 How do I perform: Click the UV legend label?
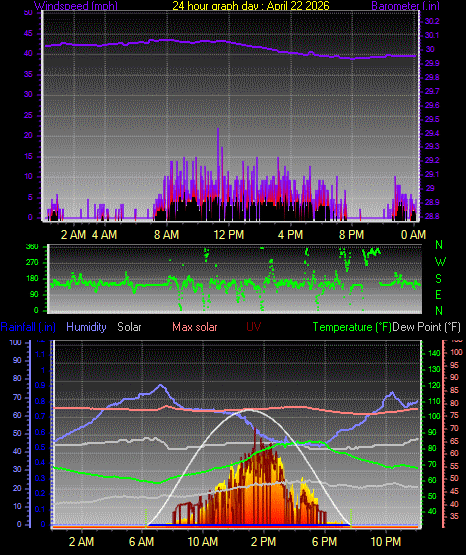pyautogui.click(x=254, y=327)
